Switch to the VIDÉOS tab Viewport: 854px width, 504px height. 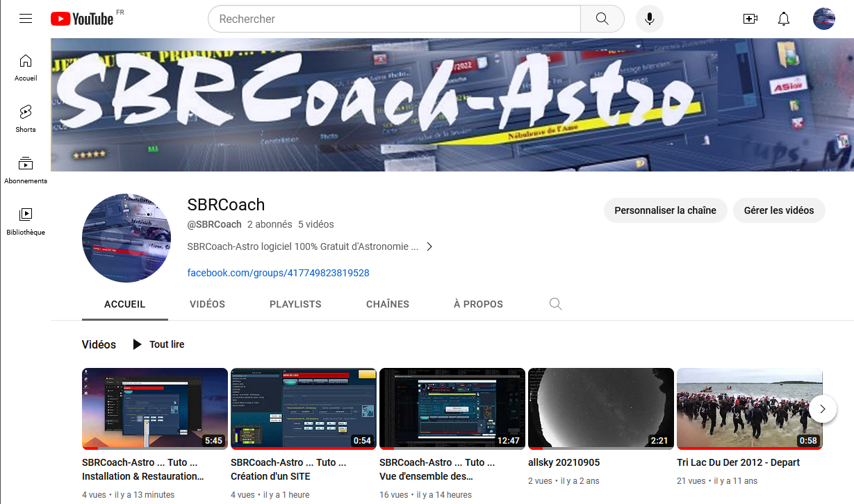point(207,304)
